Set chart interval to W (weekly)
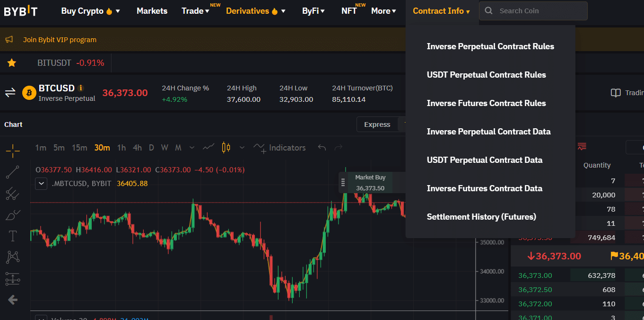This screenshot has width=644, height=320. click(x=165, y=148)
